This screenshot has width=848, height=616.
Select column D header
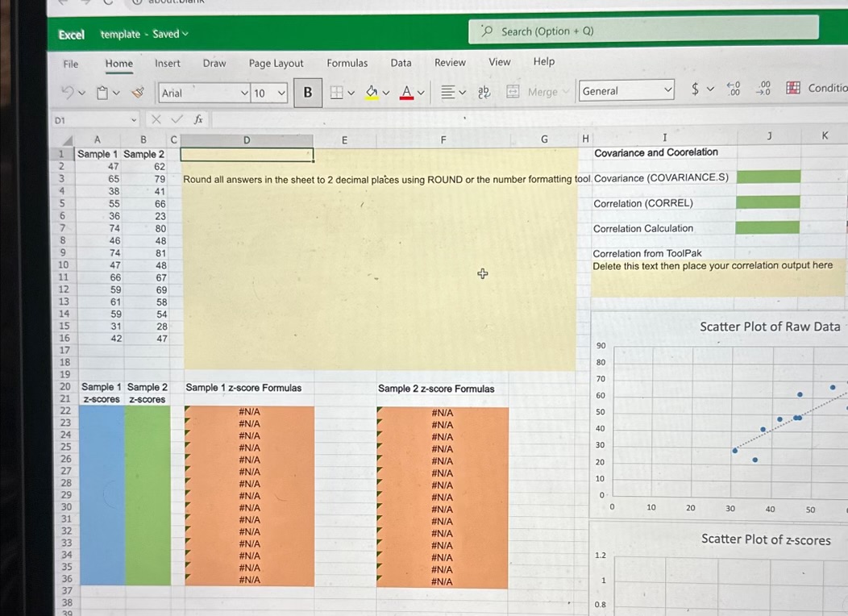tap(247, 140)
